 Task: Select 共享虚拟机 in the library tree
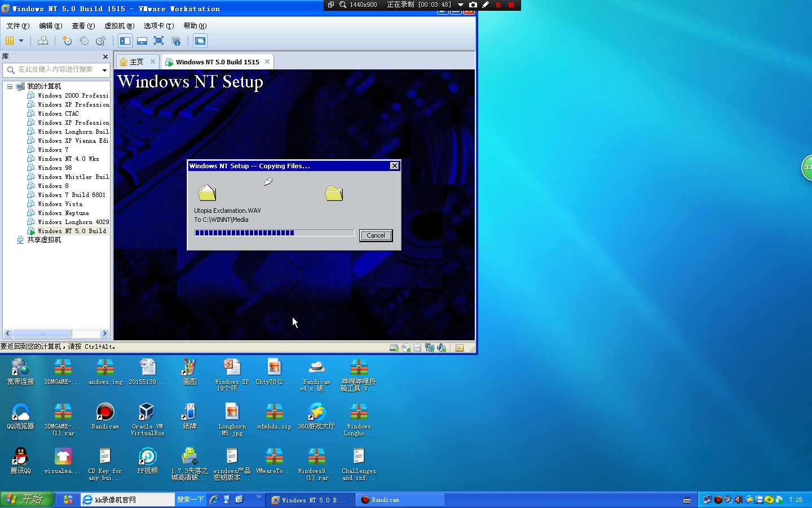pos(39,240)
